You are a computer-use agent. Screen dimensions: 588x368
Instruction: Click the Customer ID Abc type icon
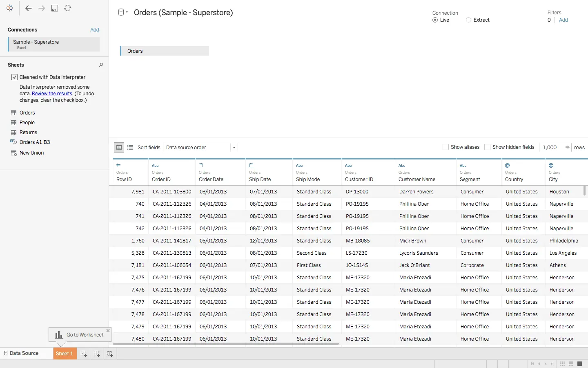348,165
